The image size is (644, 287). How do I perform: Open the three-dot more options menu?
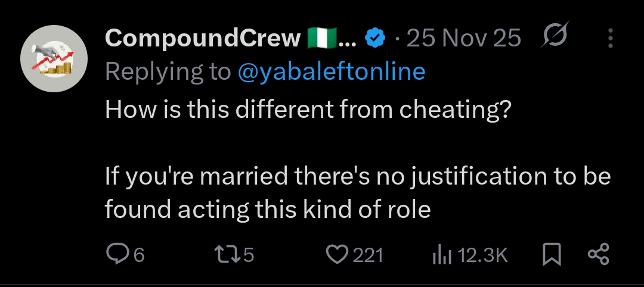(610, 39)
